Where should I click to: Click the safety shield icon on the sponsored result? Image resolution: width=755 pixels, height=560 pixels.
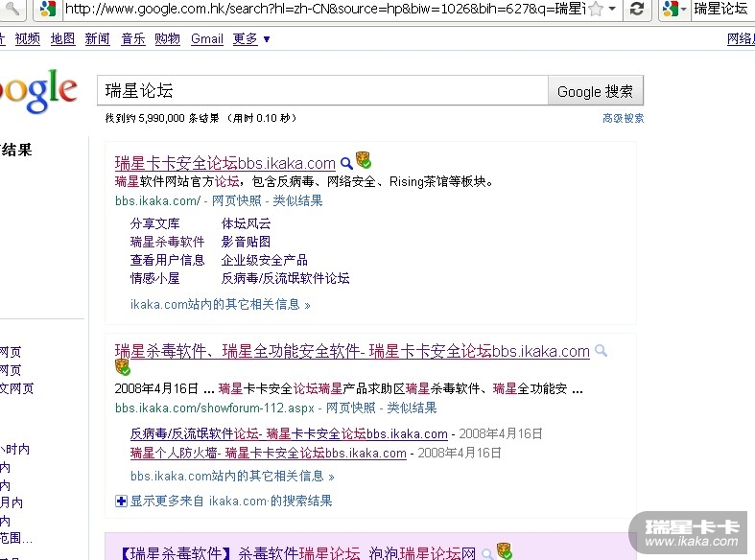tap(505, 551)
